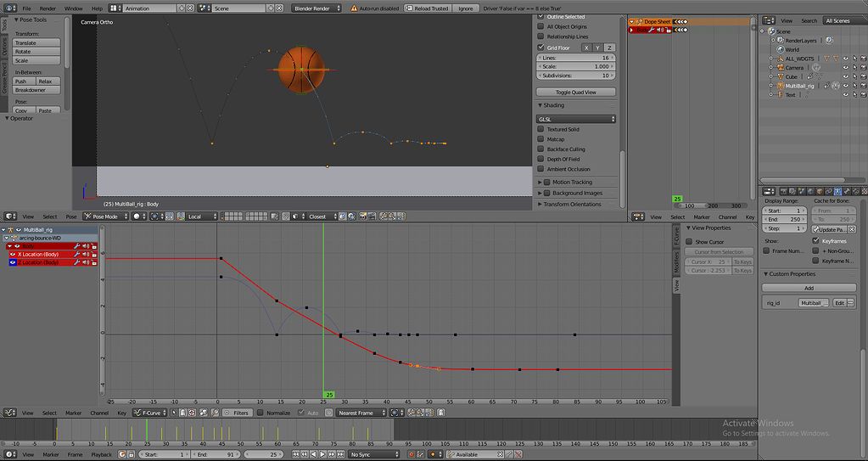The image size is (868, 461).
Task: Click Add in Custom Properties
Action: point(809,288)
